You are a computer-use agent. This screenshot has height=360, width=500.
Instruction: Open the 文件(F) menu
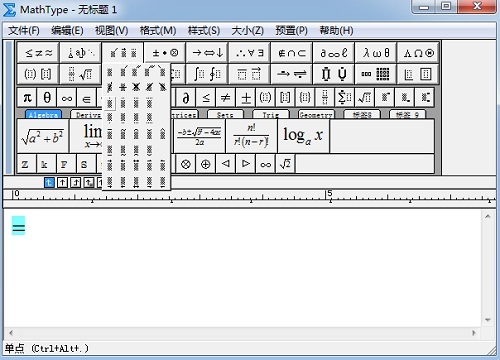[x=24, y=31]
